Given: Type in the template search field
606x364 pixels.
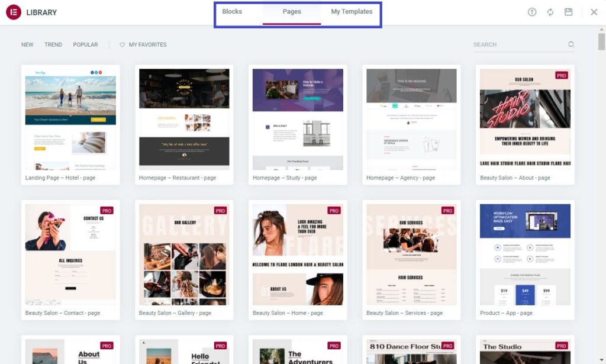Looking at the screenshot, I should pos(518,45).
